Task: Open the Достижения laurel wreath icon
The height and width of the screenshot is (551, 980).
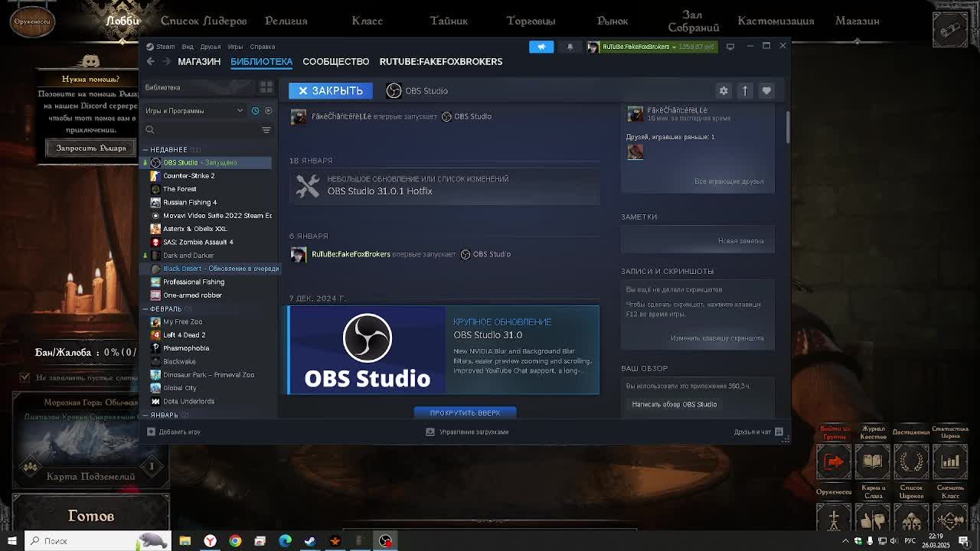Action: pyautogui.click(x=911, y=461)
